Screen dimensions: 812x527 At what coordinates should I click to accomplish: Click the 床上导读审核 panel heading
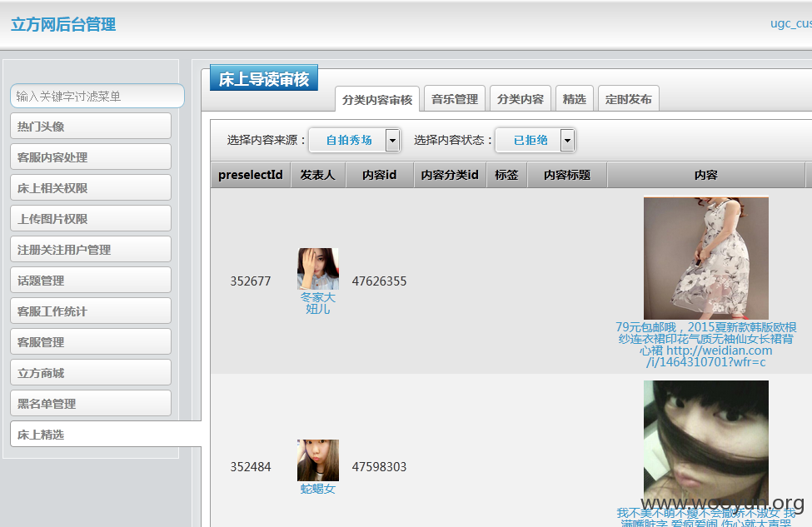coord(264,79)
